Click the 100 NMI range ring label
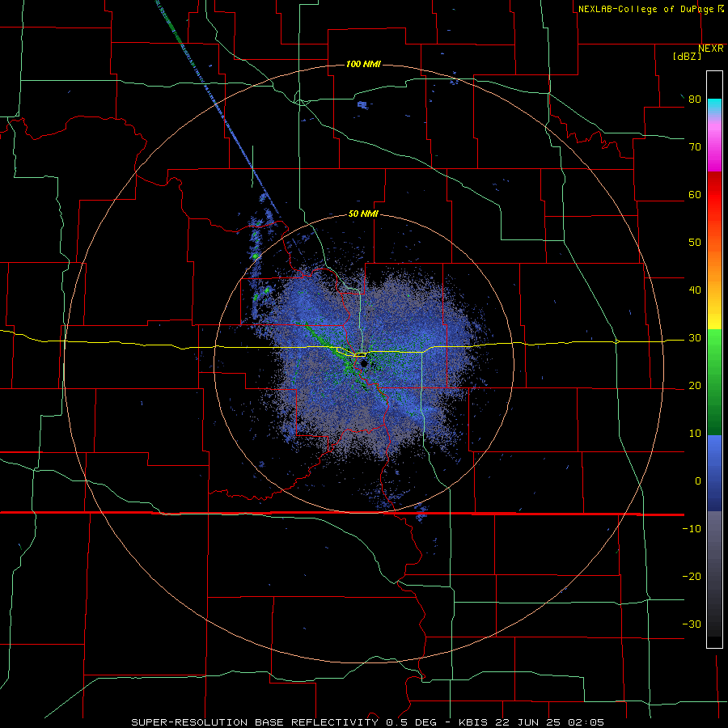The image size is (728, 728). [363, 64]
